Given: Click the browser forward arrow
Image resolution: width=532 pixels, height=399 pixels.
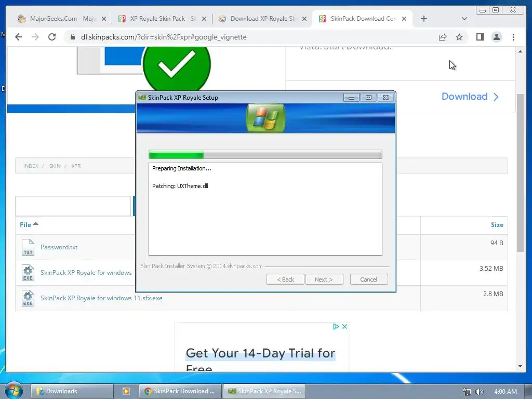Looking at the screenshot, I should tap(35, 37).
